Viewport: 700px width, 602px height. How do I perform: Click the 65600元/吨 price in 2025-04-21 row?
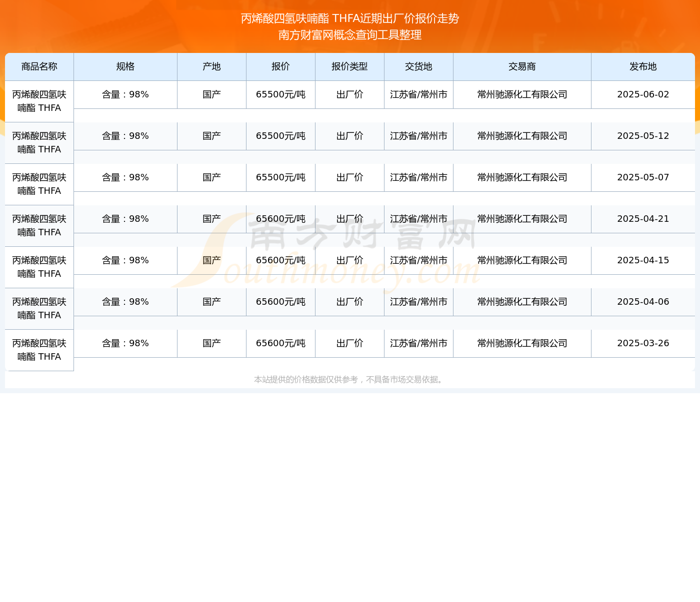[x=280, y=219]
